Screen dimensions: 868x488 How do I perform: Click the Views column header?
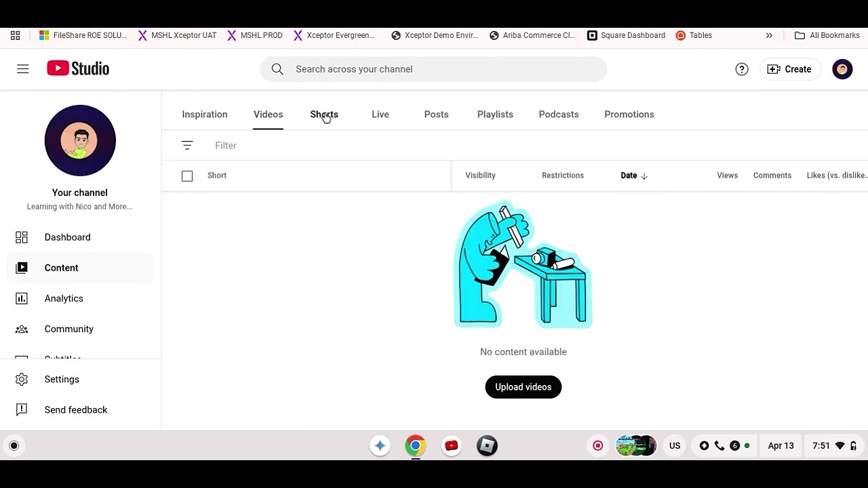point(728,176)
